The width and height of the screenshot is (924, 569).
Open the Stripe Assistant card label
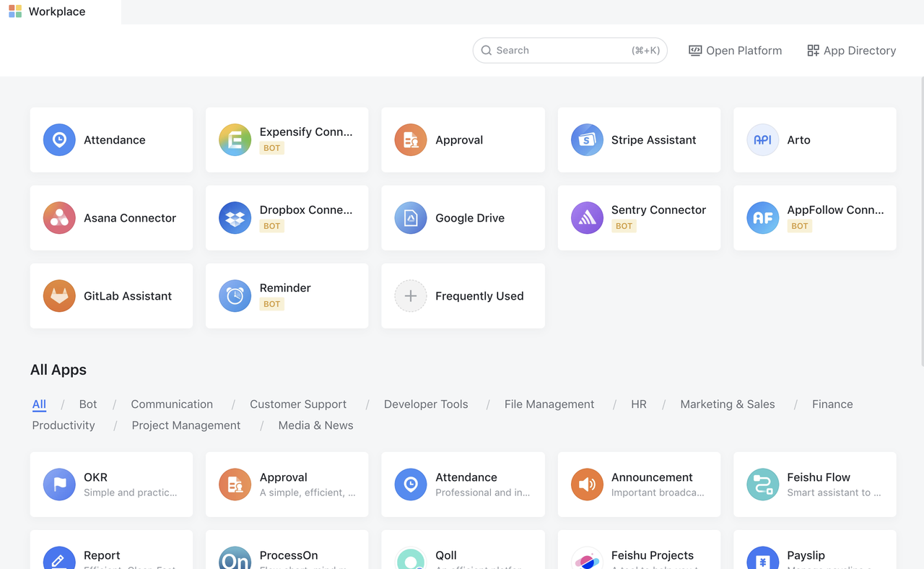pos(654,140)
